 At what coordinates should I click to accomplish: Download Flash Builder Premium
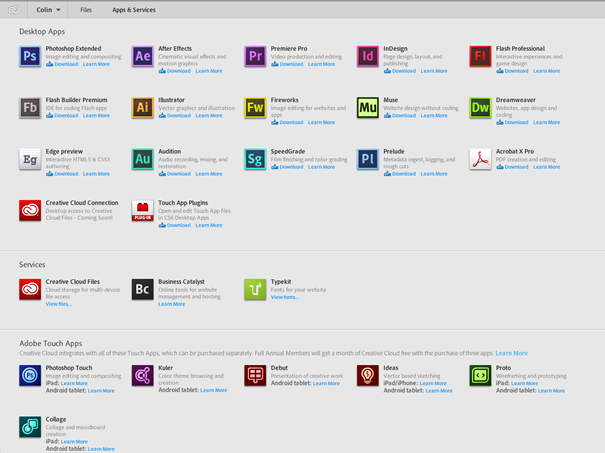pyautogui.click(x=62, y=115)
